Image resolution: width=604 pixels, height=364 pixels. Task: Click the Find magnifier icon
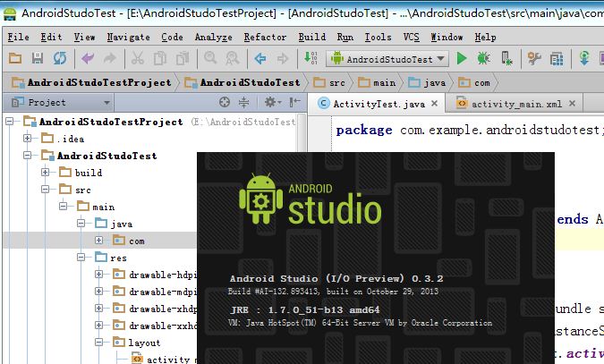(210, 58)
